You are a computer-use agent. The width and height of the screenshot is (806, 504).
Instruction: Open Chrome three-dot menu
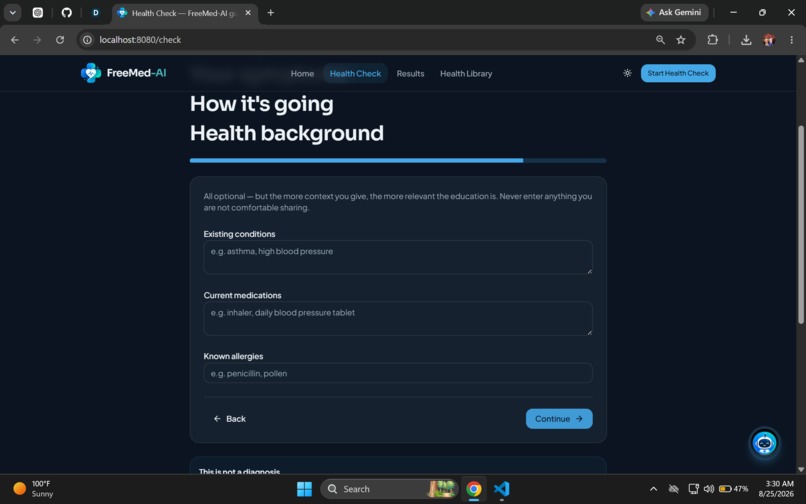pos(791,40)
